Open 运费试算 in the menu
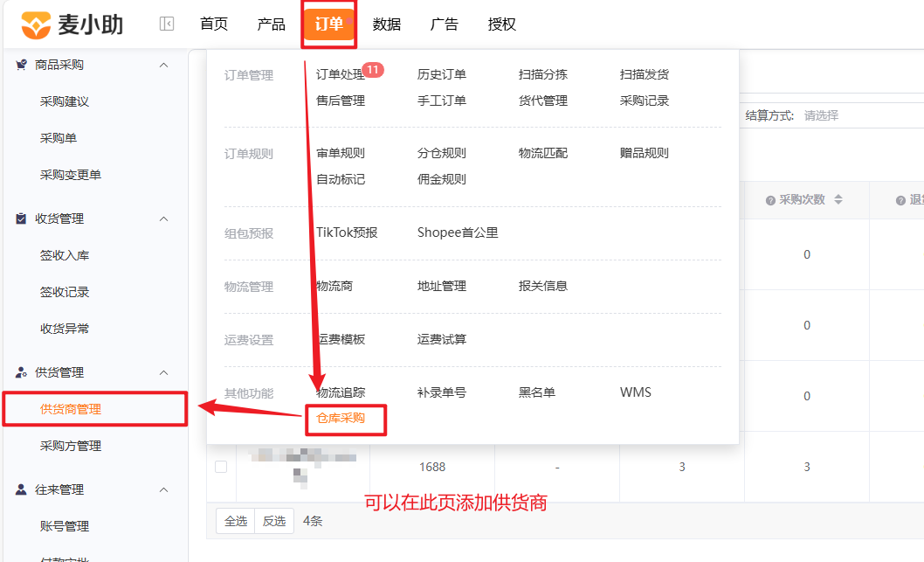This screenshot has height=562, width=924. (441, 340)
